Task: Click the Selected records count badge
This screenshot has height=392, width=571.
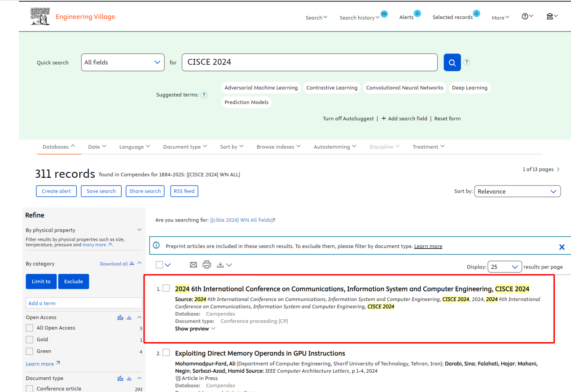Action: pos(476,13)
